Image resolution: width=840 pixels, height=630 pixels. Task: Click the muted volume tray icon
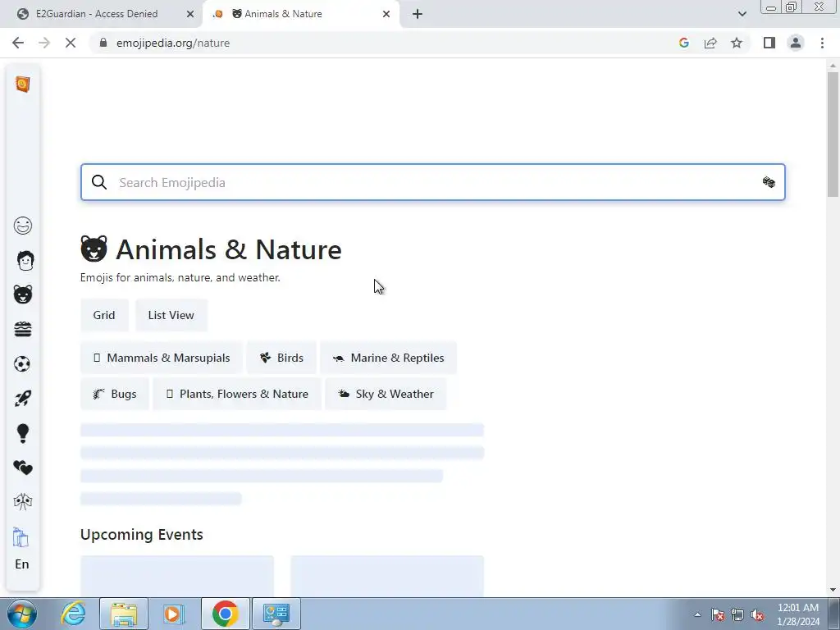coord(757,615)
